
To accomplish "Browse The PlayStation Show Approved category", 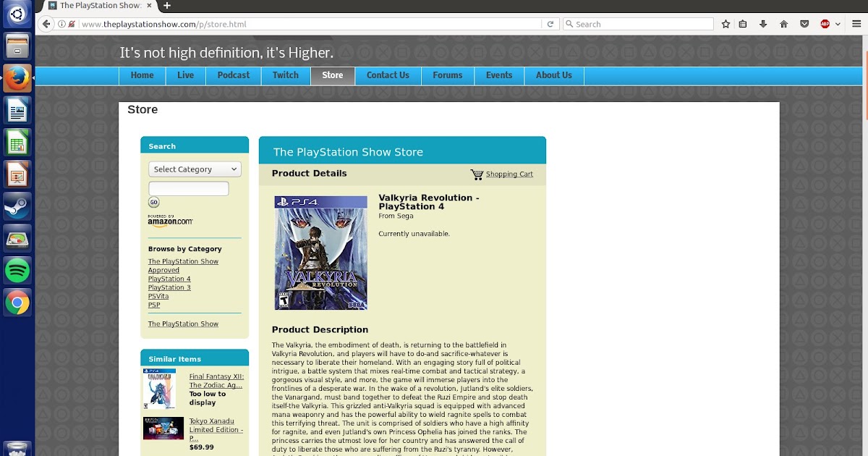I will click(x=183, y=266).
